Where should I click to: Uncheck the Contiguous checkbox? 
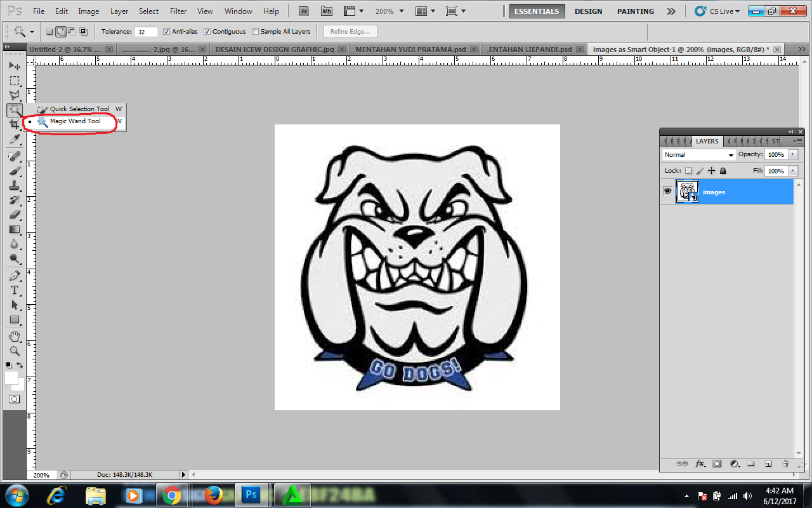click(x=207, y=32)
